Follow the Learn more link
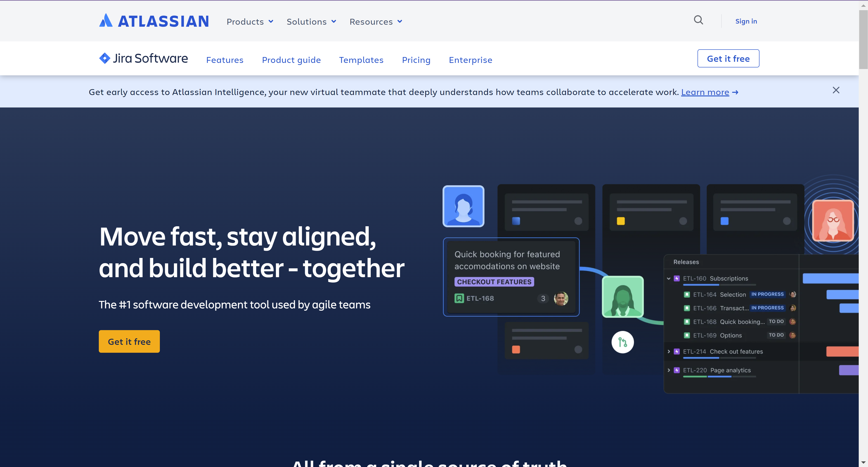The width and height of the screenshot is (868, 467). click(705, 92)
